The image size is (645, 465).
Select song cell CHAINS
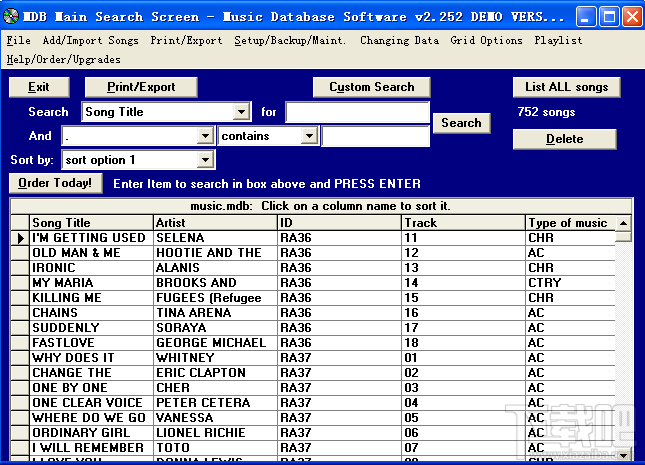tap(91, 313)
